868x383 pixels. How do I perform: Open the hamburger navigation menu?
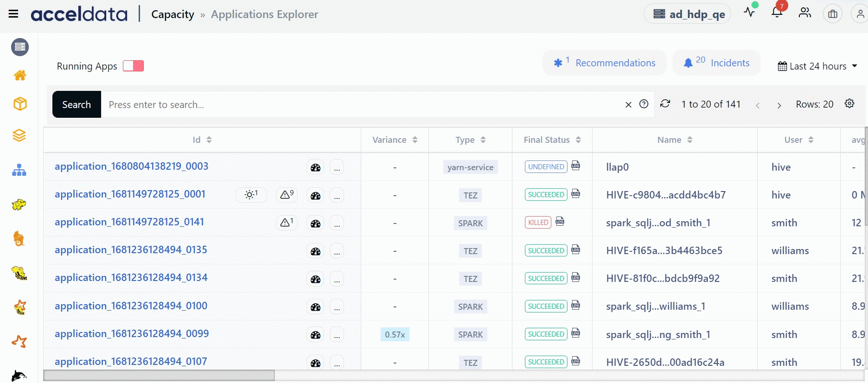[13, 14]
